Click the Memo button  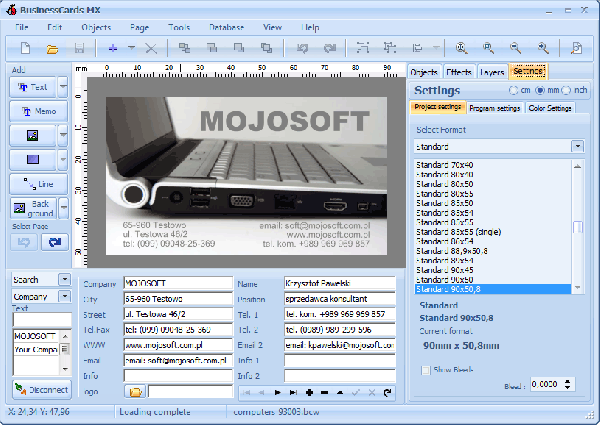(38, 111)
